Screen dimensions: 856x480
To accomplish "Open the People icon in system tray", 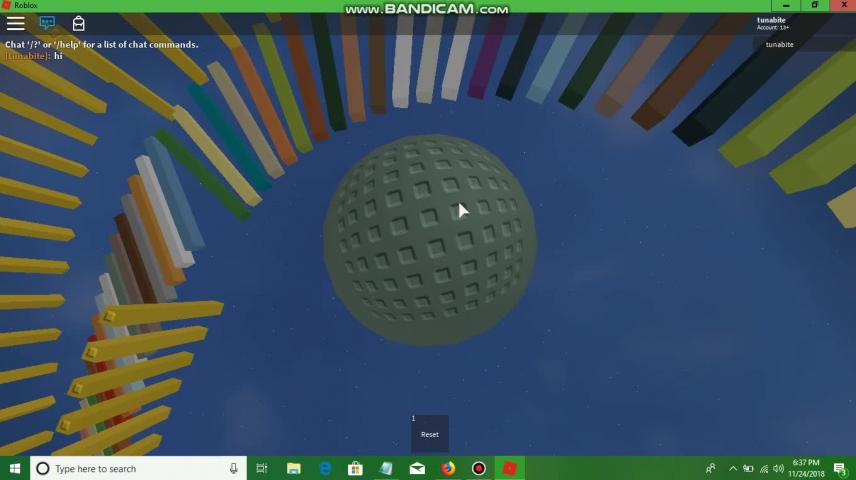I will point(710,469).
